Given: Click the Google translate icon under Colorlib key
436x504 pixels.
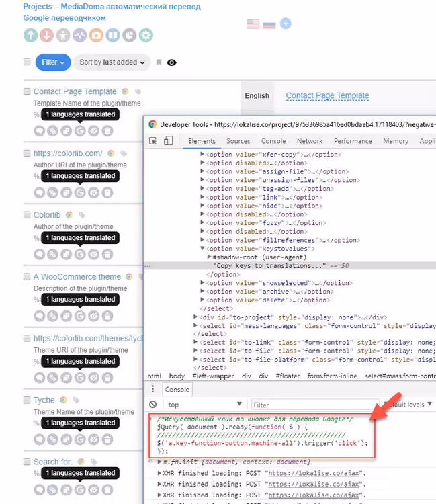Looking at the screenshot, I should click(x=80, y=254).
